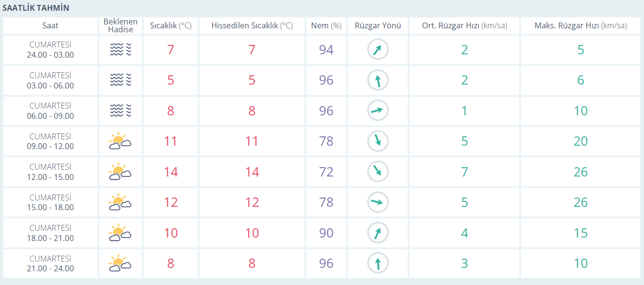Click max wind speed 20 for 09.00 - 12.00
The image size is (644, 285).
tap(580, 141)
